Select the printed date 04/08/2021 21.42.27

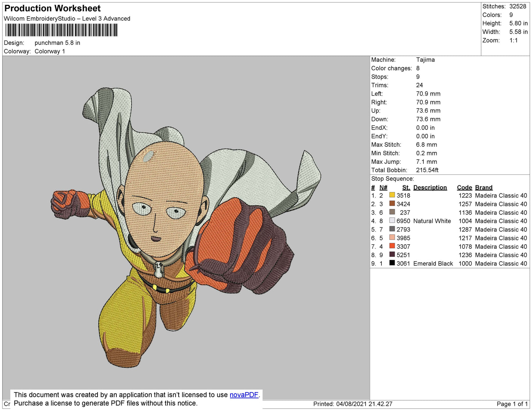tap(364, 404)
